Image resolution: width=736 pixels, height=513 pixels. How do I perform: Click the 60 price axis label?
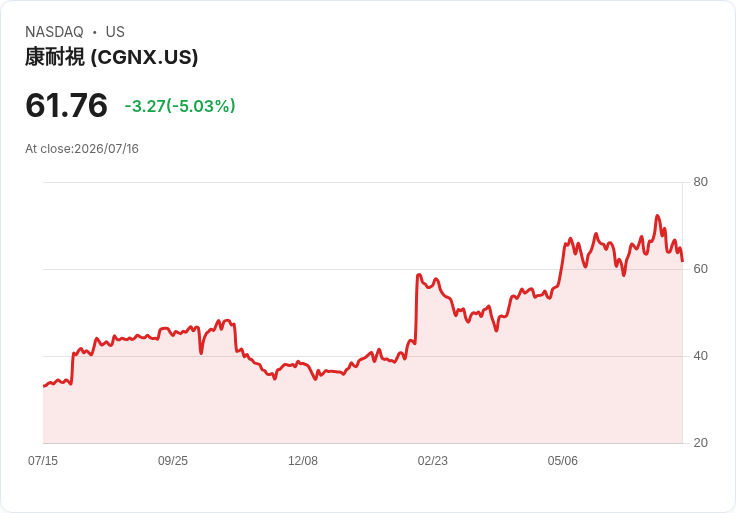pyautogui.click(x=700, y=269)
